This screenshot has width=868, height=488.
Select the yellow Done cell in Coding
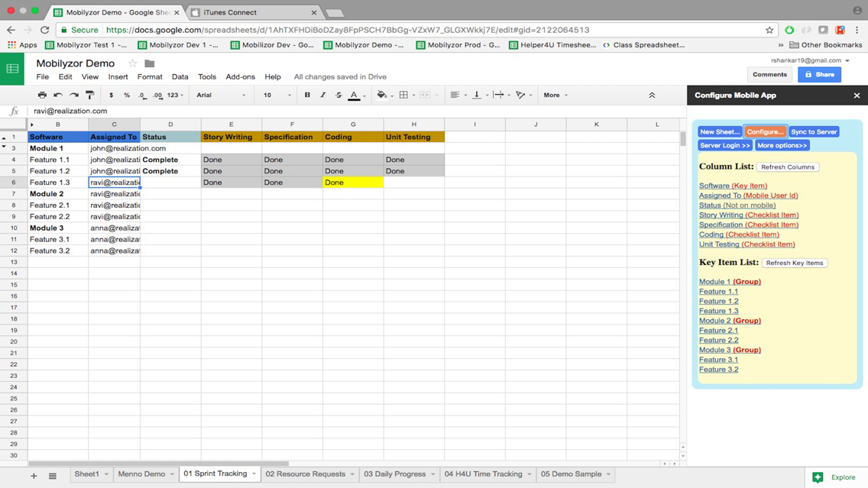(x=353, y=183)
